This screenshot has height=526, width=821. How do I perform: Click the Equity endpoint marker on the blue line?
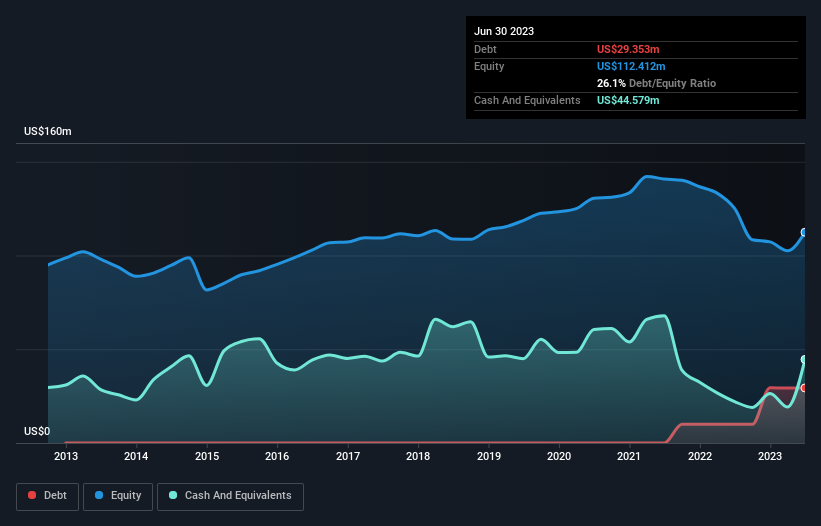pos(804,232)
